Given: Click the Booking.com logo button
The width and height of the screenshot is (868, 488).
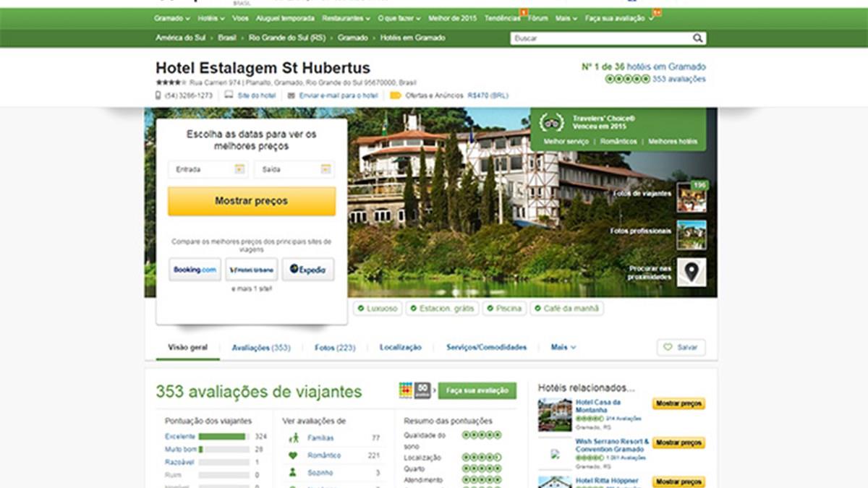Looking at the screenshot, I should pos(195,270).
